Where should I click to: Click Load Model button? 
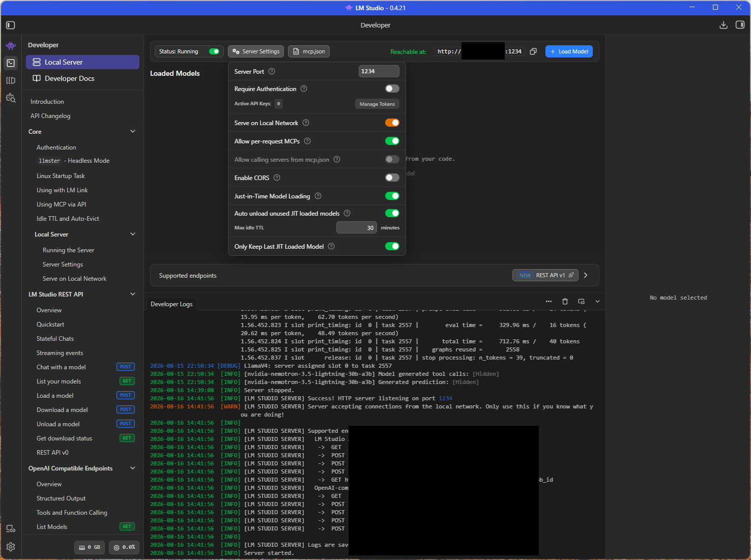(x=569, y=51)
